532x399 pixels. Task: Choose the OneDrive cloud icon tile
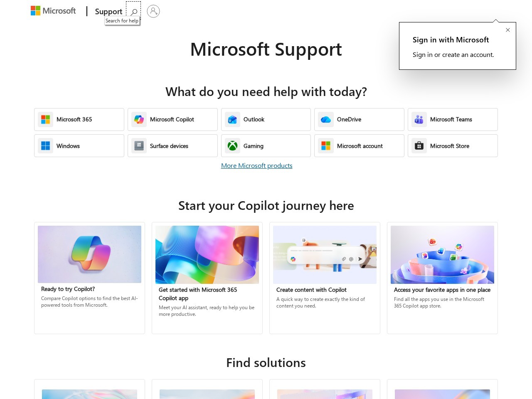[x=359, y=120]
